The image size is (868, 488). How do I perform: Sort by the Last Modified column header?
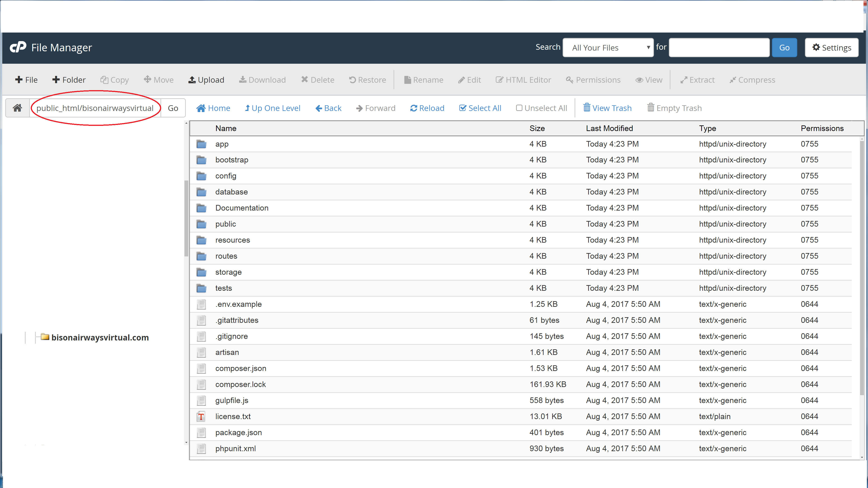[x=609, y=128]
